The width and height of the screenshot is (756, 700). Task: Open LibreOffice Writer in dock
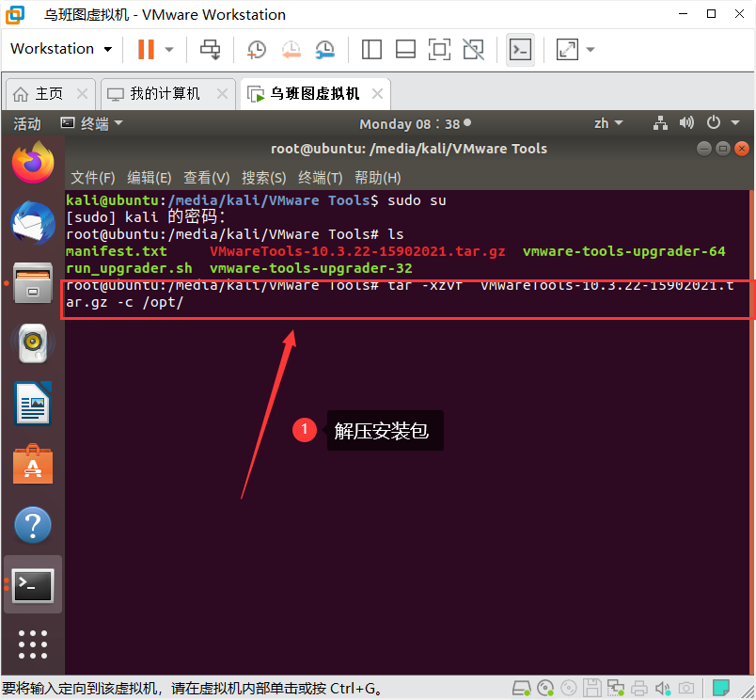point(33,404)
